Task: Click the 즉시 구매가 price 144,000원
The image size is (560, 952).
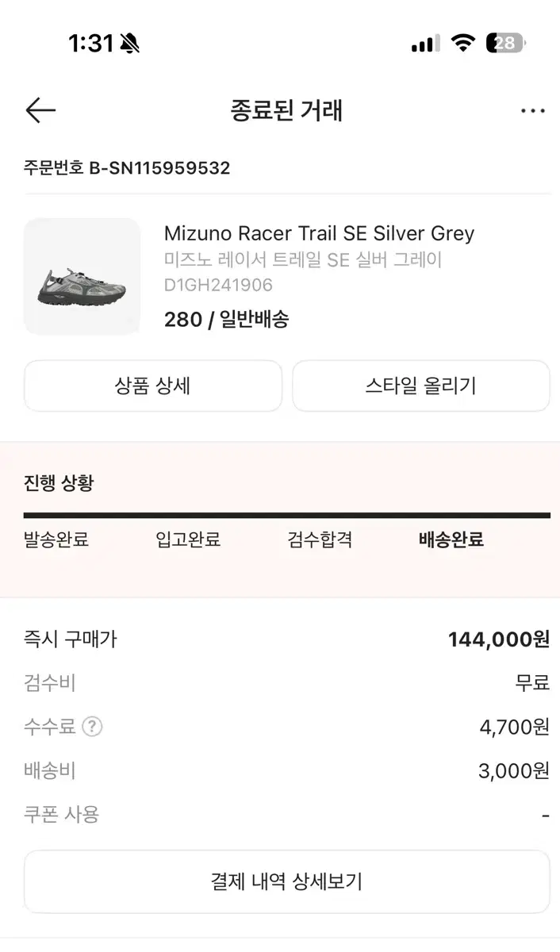Action: point(500,639)
